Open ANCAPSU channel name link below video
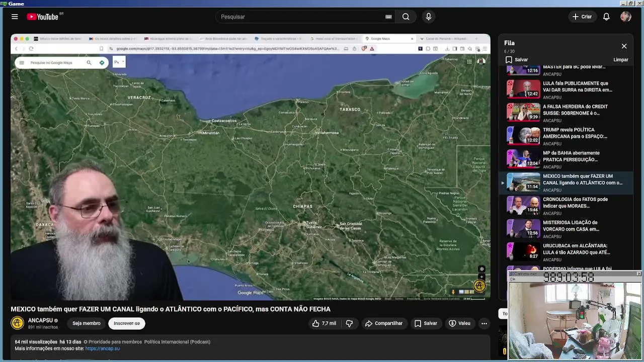This screenshot has width=644, height=362. pos(40,320)
